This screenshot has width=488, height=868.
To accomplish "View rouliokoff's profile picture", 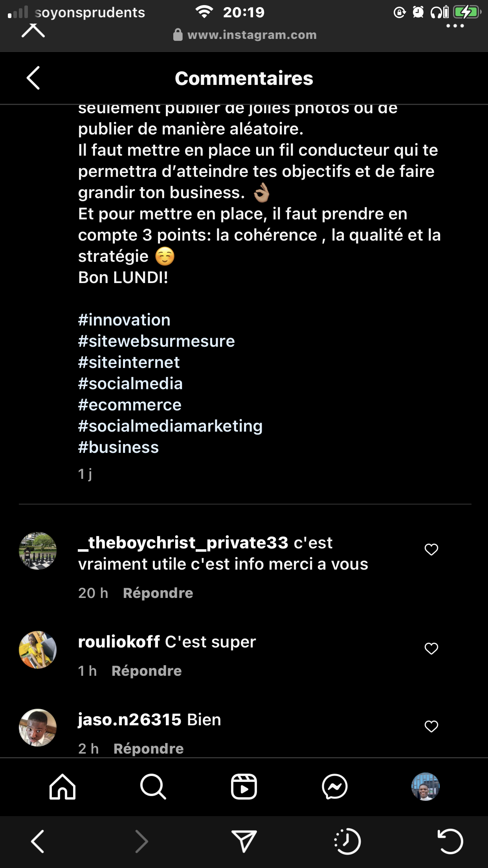I will click(x=38, y=650).
